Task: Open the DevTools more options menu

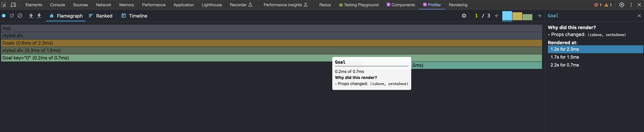Action: coord(631,5)
